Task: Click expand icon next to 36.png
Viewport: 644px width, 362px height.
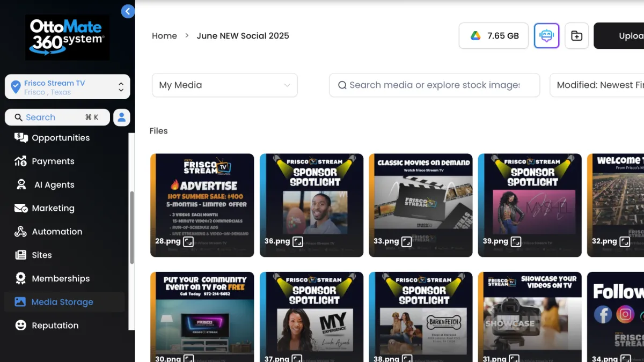Action: 297,241
